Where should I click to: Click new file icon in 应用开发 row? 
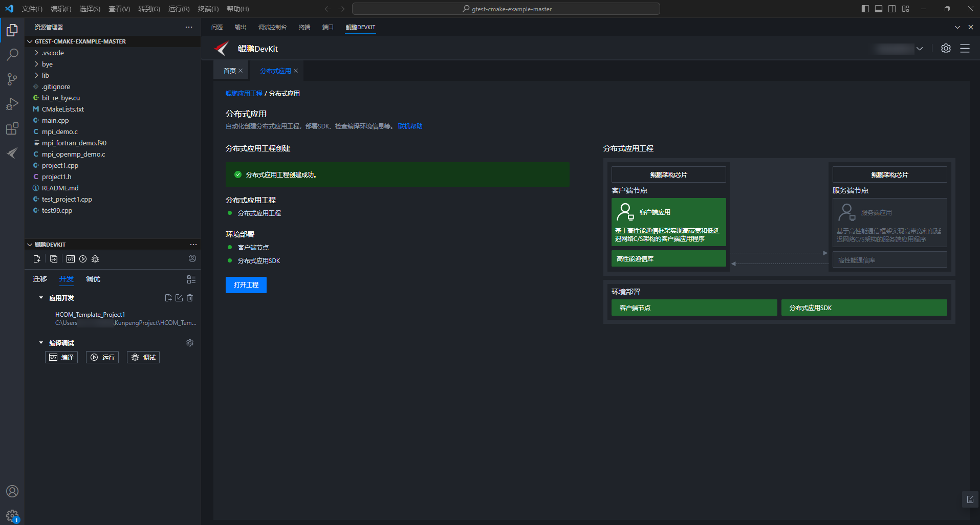point(168,298)
